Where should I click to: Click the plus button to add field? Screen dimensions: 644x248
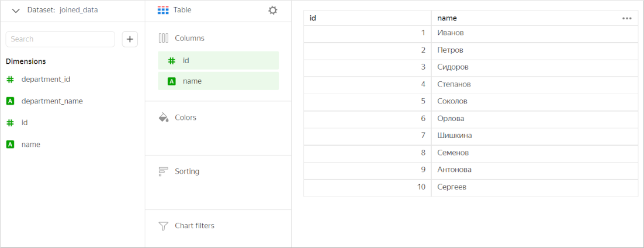130,39
